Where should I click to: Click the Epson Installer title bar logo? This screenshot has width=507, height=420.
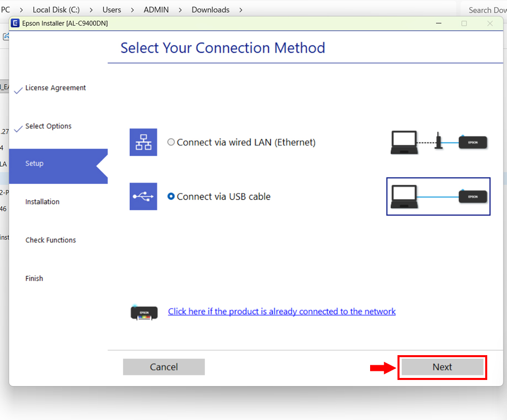pyautogui.click(x=15, y=23)
